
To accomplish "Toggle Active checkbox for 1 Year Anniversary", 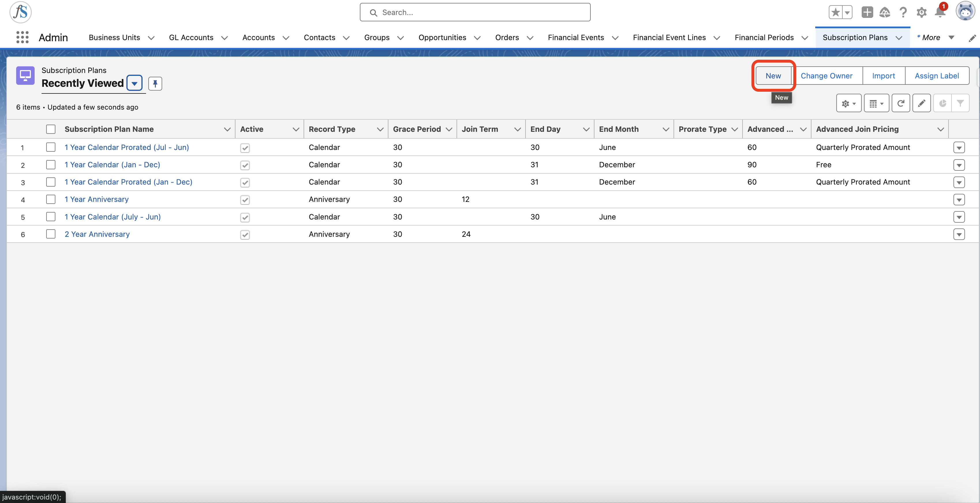I will click(245, 200).
